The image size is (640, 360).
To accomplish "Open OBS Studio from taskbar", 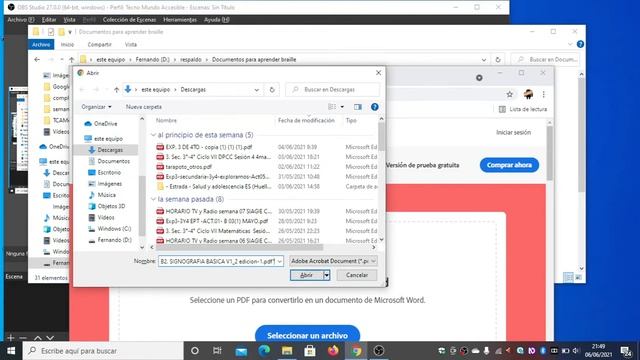I will tap(379, 351).
